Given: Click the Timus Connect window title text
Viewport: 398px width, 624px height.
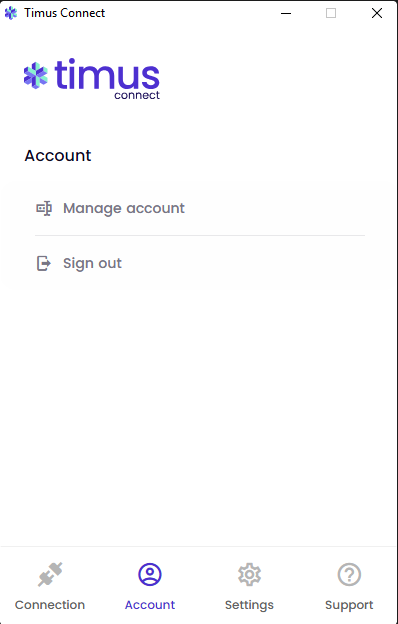Looking at the screenshot, I should click(64, 13).
